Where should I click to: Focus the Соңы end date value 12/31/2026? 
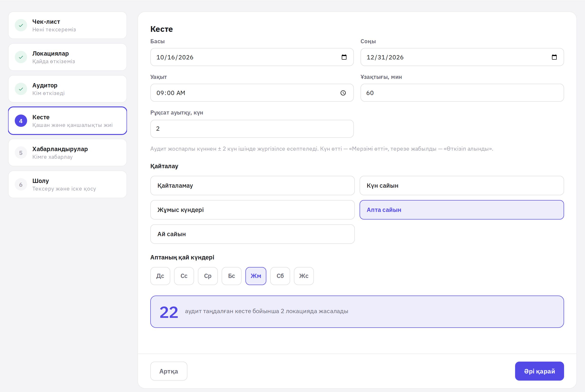[385, 57]
